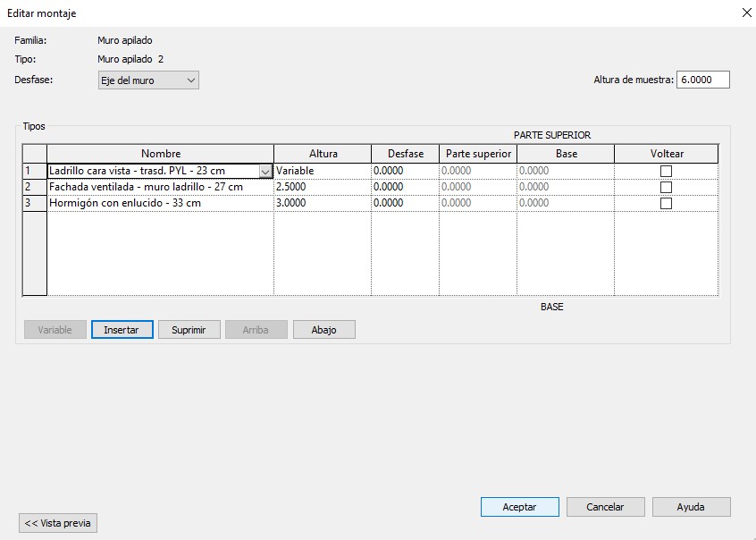Click the Insertar button
Image resolution: width=756 pixels, height=540 pixels.
tap(121, 330)
